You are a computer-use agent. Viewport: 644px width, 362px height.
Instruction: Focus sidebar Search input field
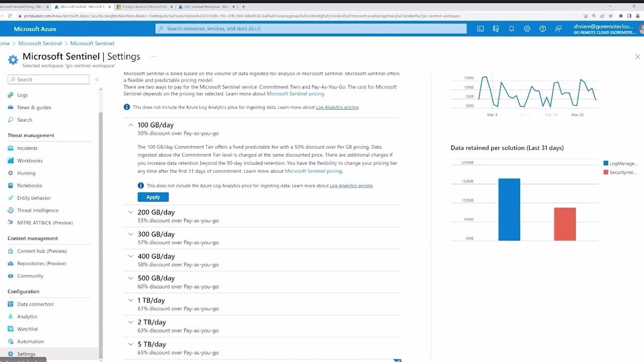pos(49,79)
